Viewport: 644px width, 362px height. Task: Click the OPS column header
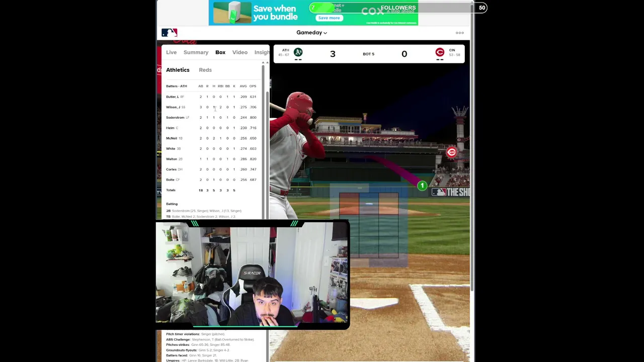click(253, 86)
